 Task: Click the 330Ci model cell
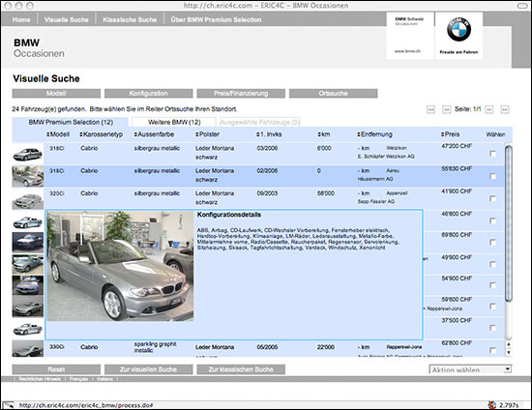tap(57, 347)
